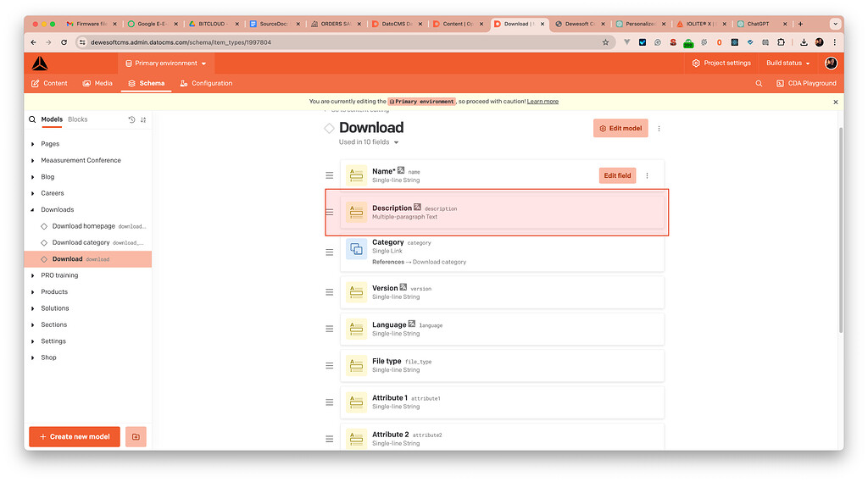The image size is (868, 482).
Task: Click the Name field localization icon
Action: 401,170
